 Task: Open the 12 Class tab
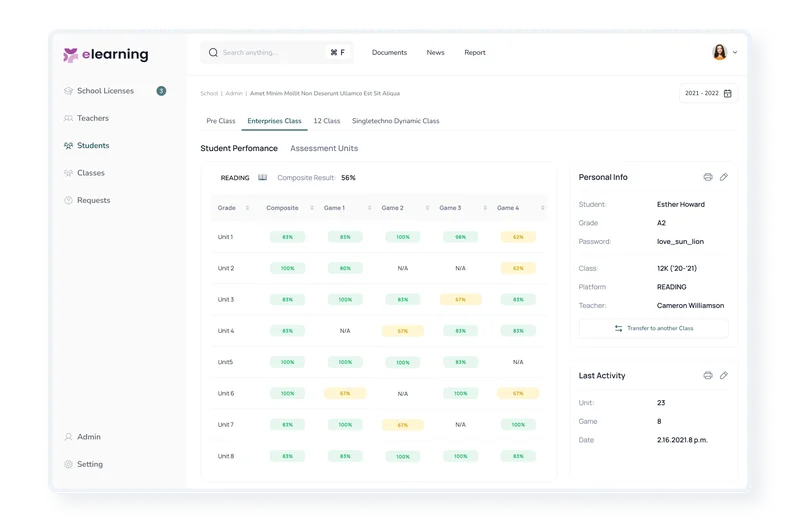point(327,121)
